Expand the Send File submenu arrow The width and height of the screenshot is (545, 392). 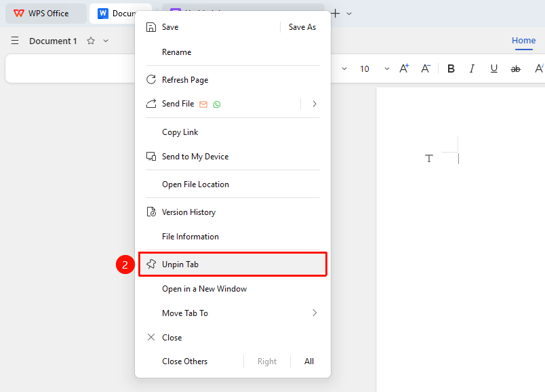tap(315, 104)
